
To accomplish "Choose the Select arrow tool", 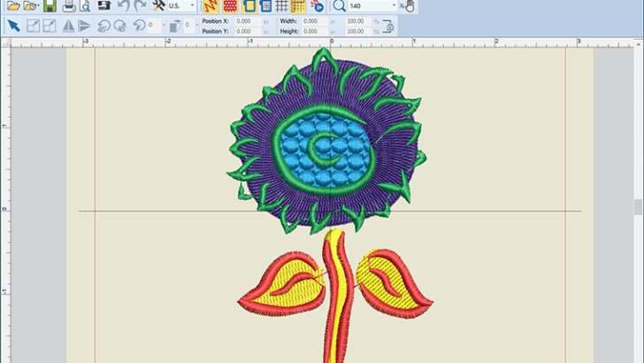I will 13,26.
